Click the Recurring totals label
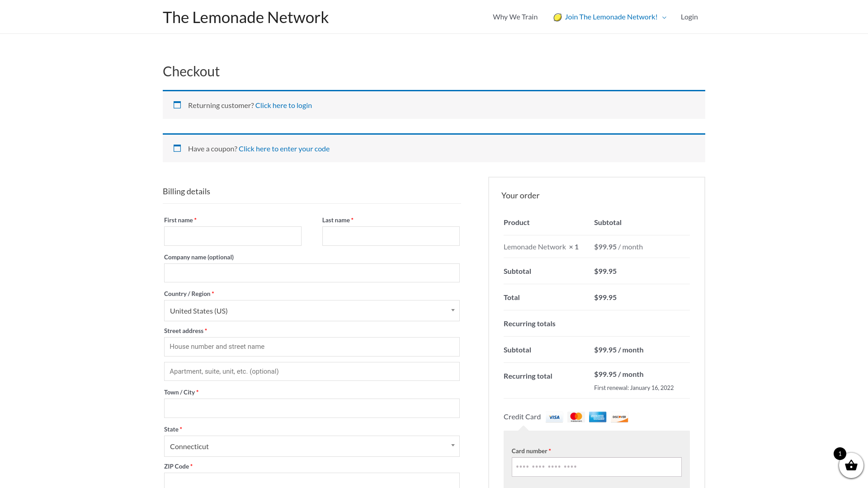 [x=529, y=324]
